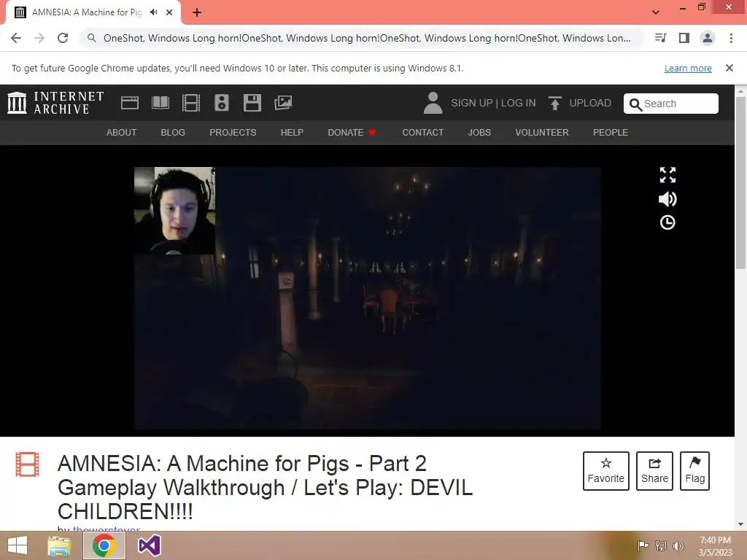Viewport: 747px width, 560px height.
Task: Dismiss the Chrome update notification bar
Action: tap(729, 68)
